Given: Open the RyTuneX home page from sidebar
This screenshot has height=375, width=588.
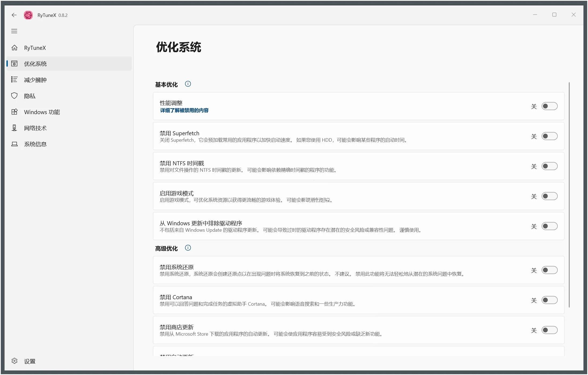Looking at the screenshot, I should point(35,47).
